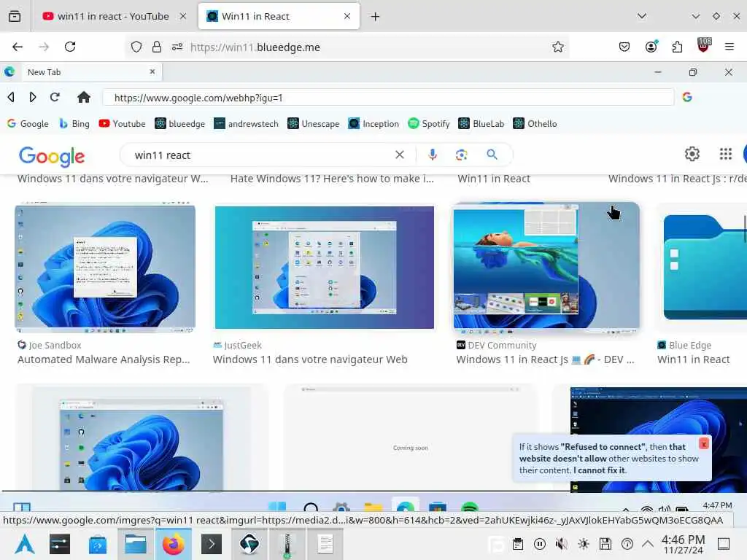The height and width of the screenshot is (560, 747).
Task: Open Firefox account icon
Action: click(651, 47)
